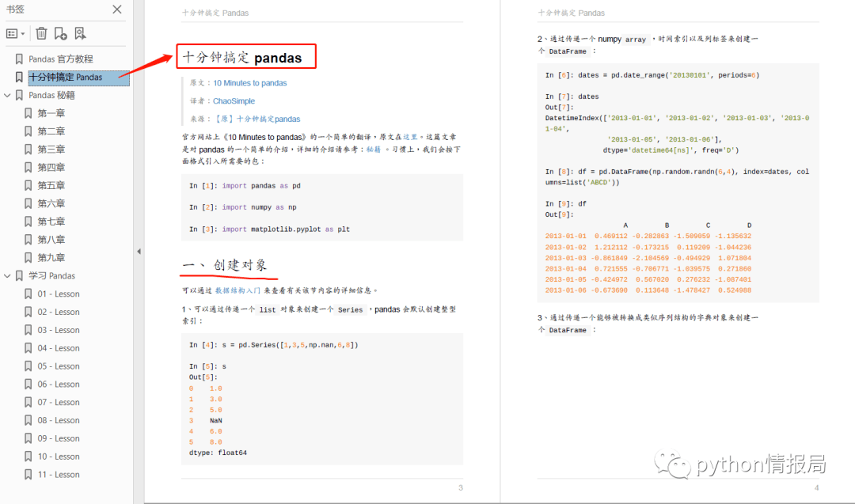Click the bookmark icon beside 十分钟搞定 Pandas
Viewport: 855px width, 504px height.
(x=19, y=78)
